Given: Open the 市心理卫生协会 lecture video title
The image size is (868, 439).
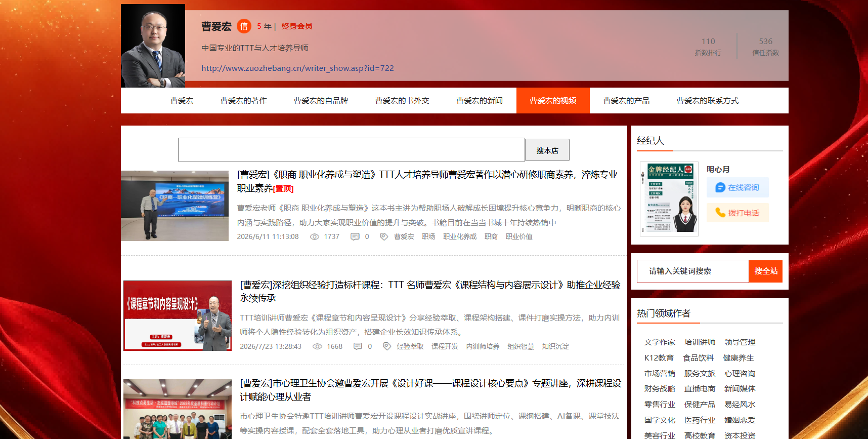Looking at the screenshot, I should coord(430,390).
